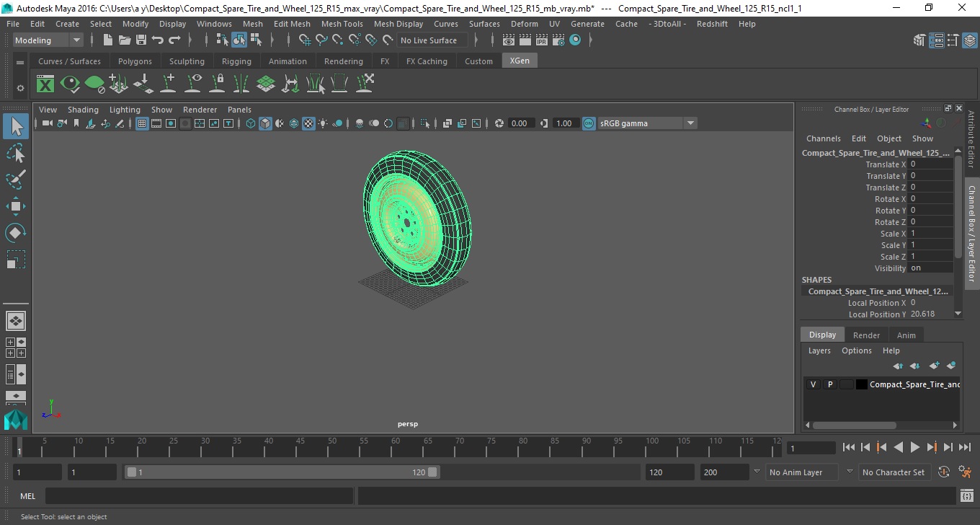Screen dimensions: 980x525
Task: Activate the Move tool
Action: [16, 206]
